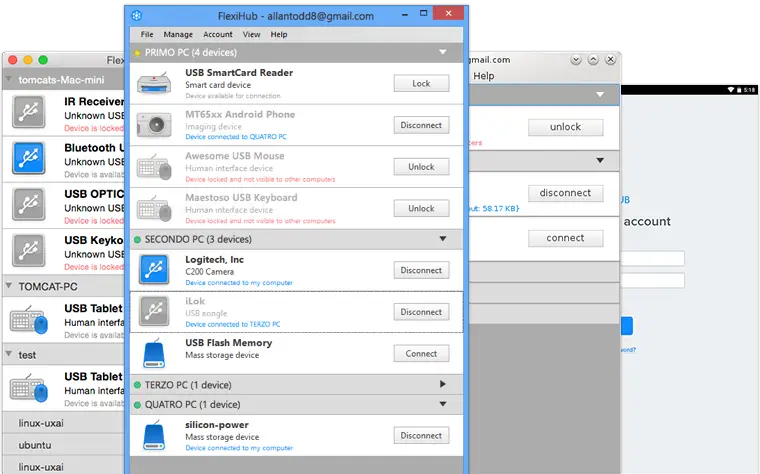Collapse the test group in Mac window
Image resolution: width=760 pixels, height=474 pixels.
pyautogui.click(x=9, y=354)
